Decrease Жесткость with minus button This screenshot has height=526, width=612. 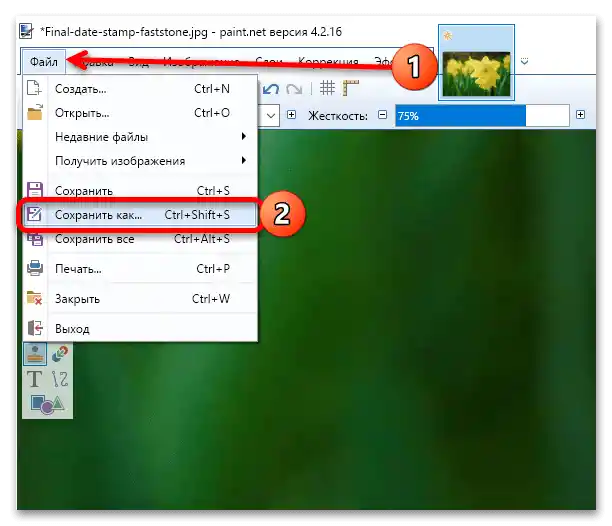point(382,115)
